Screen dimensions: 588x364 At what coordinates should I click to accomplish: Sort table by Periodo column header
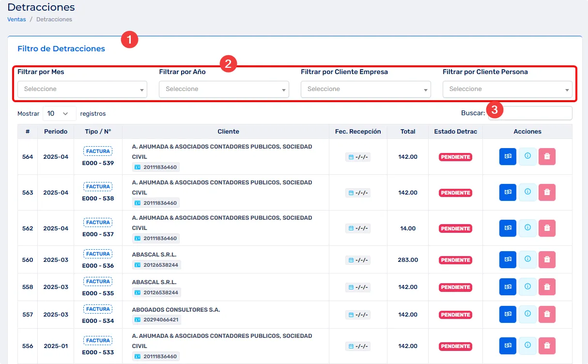click(x=55, y=132)
